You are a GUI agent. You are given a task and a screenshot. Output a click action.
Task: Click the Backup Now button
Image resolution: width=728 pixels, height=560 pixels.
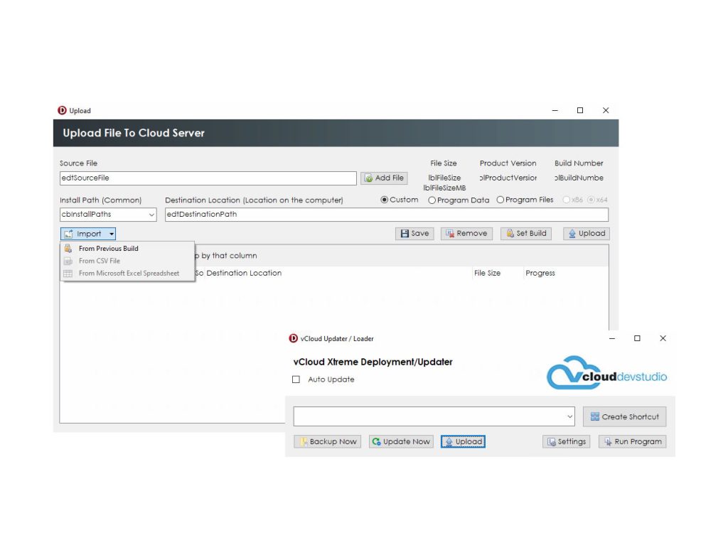(x=327, y=442)
